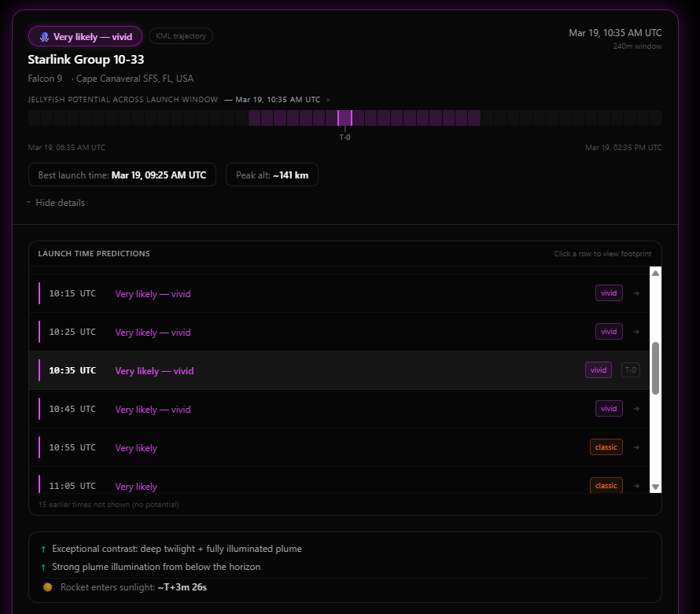Open footprint arrow for the 11:05 UTC row
Image resolution: width=700 pixels, height=614 pixels.
click(x=636, y=486)
